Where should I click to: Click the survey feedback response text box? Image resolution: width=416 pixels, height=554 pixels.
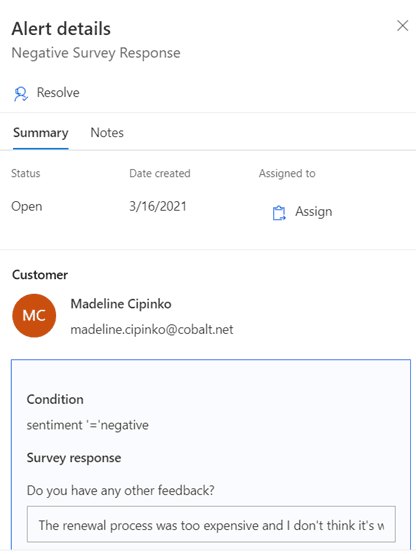[x=211, y=525]
